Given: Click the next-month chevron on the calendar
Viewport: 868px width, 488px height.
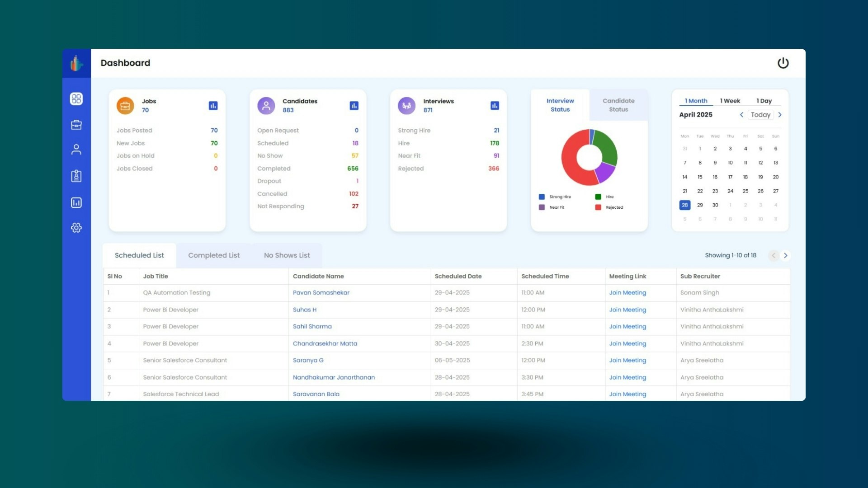Looking at the screenshot, I should 780,115.
